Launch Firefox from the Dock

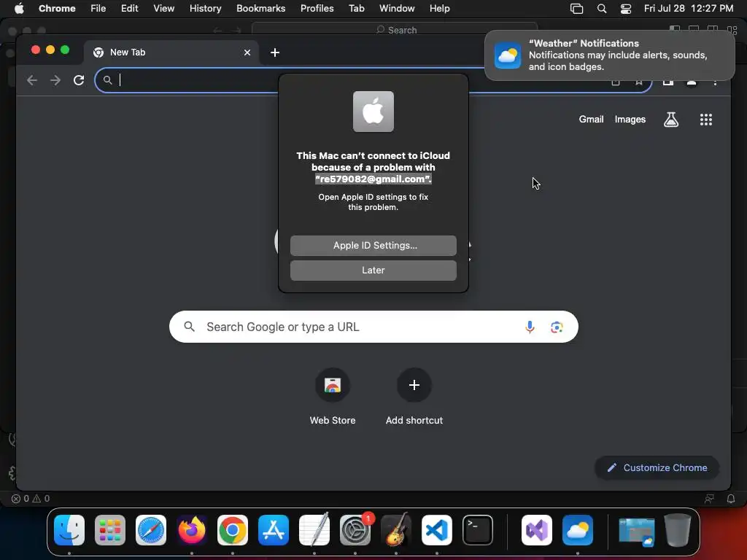coord(192,530)
